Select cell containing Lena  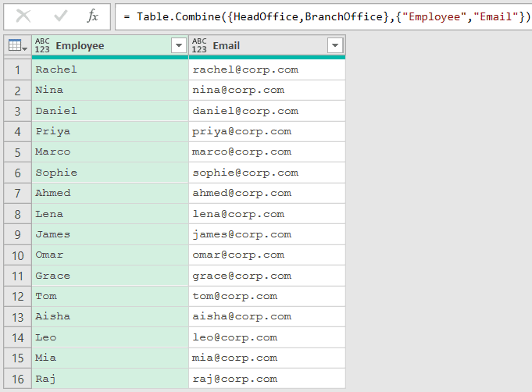coord(110,214)
